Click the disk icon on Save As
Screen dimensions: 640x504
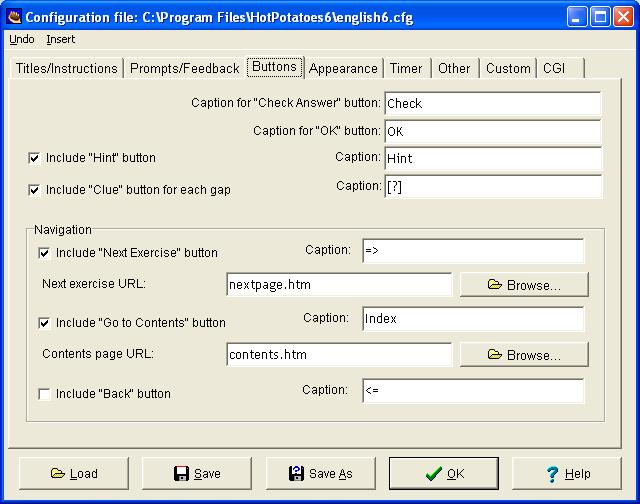point(296,473)
